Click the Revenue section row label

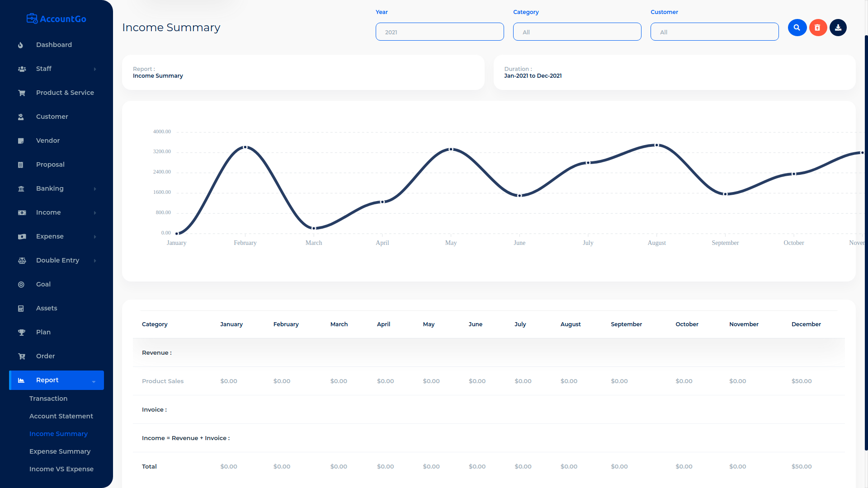157,353
